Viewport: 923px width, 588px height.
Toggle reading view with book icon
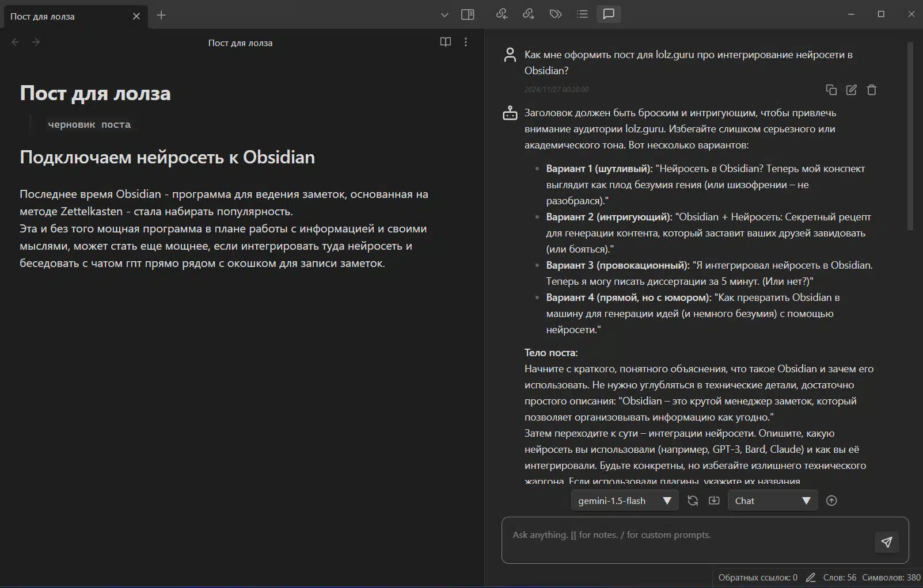445,42
